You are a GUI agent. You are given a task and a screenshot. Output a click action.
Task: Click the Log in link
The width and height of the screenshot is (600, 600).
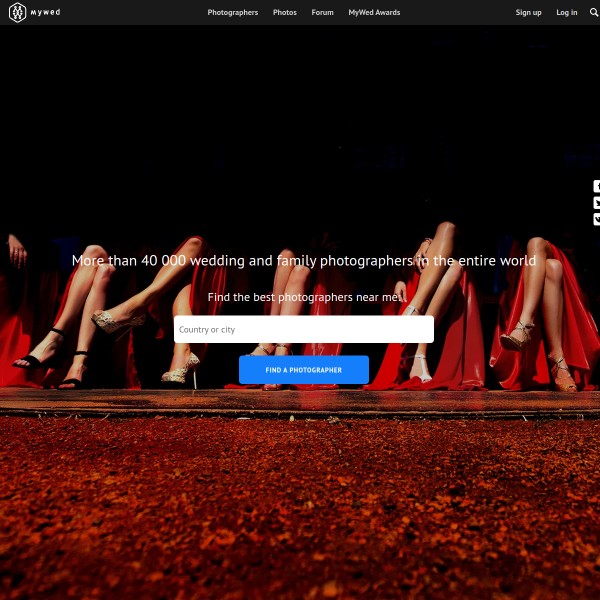(567, 12)
